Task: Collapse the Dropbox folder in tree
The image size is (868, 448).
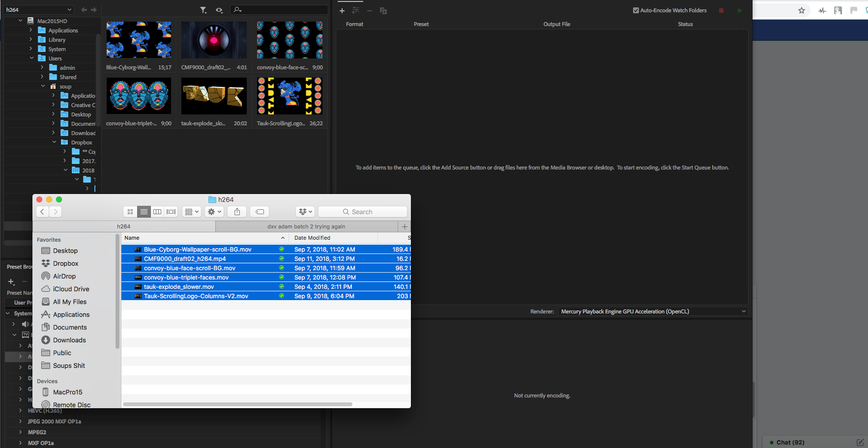Action: tap(55, 142)
